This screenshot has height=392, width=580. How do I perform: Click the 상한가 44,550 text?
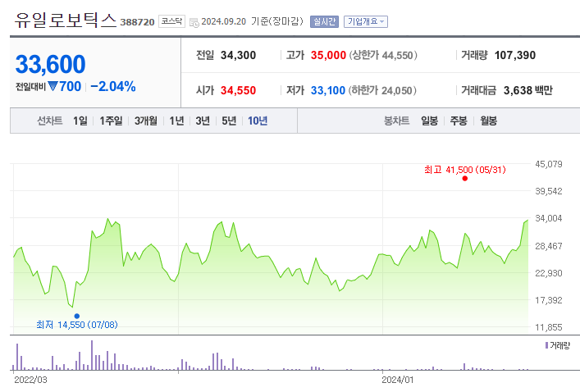(383, 56)
